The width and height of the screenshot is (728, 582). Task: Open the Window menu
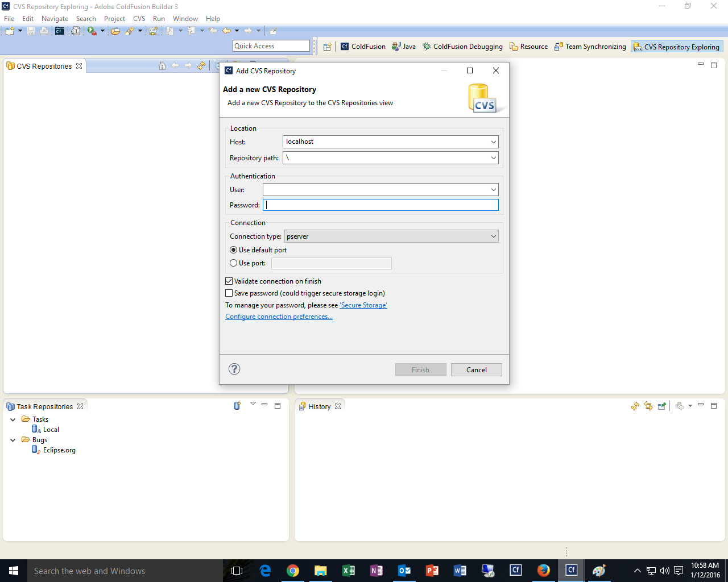[x=185, y=19]
